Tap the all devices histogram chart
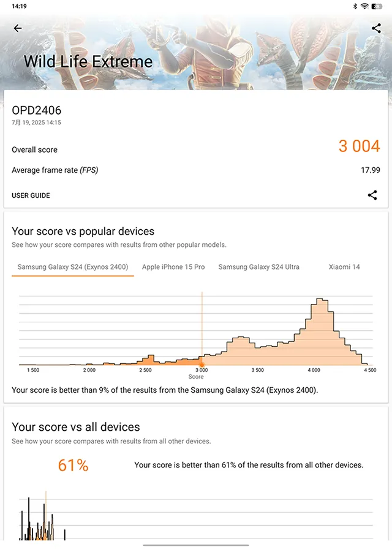 (196, 515)
